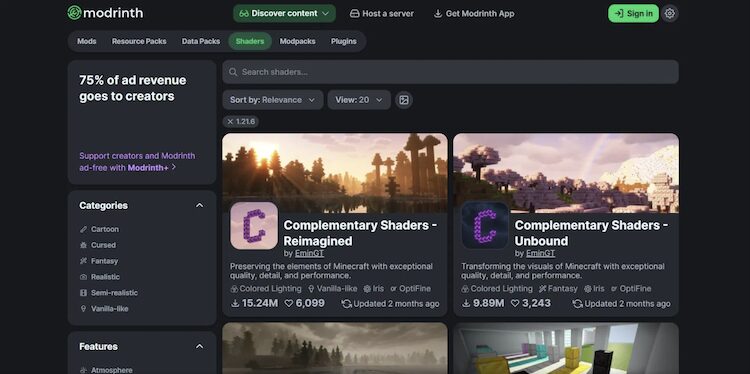Viewport: 750px width, 374px height.
Task: Click the Search shaders input field
Action: click(x=450, y=72)
